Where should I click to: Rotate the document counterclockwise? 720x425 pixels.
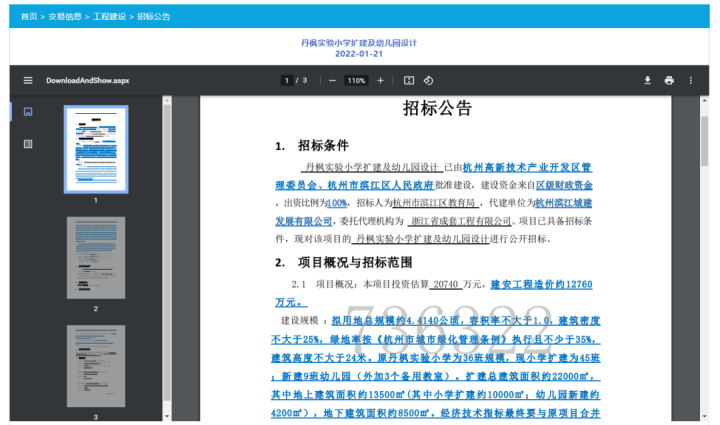coord(428,80)
